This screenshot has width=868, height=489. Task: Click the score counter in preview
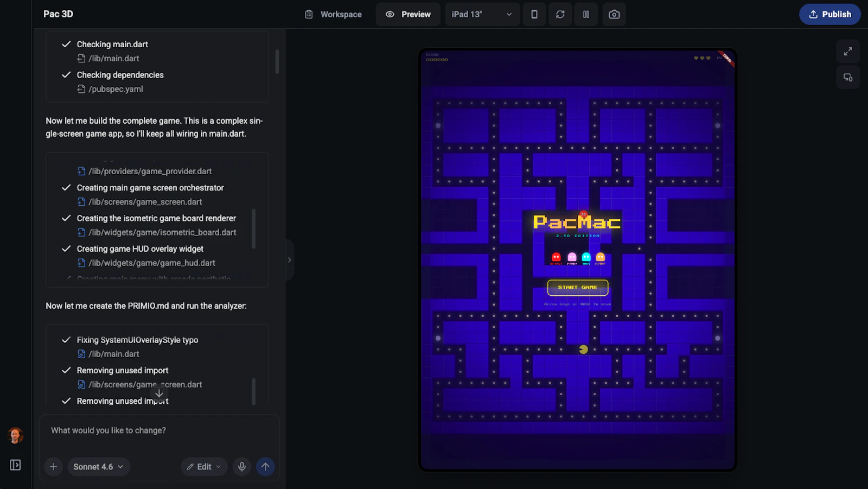click(x=437, y=58)
